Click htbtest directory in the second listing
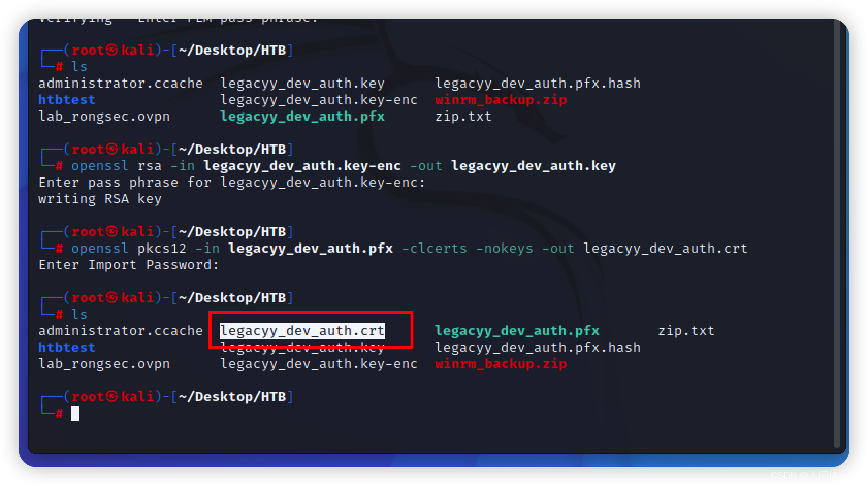Screen dimensions: 868x486 click(67, 347)
